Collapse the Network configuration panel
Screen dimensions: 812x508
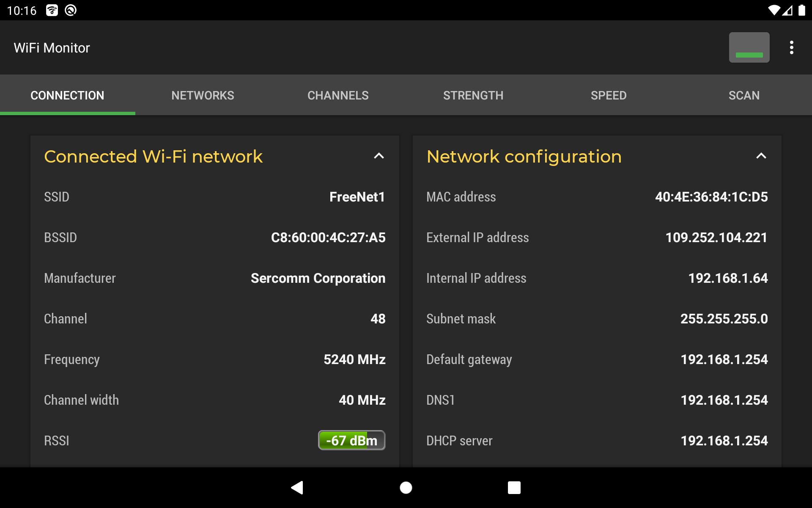(x=761, y=156)
